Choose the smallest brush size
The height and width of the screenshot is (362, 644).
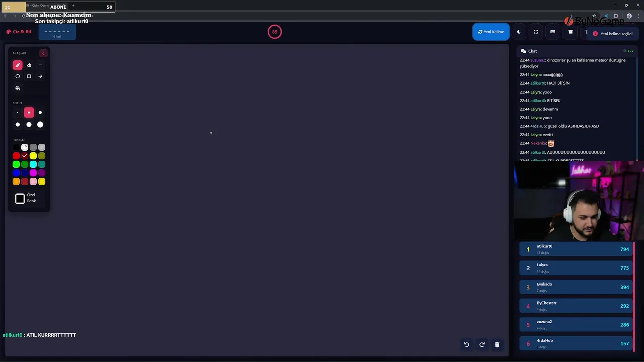point(18,113)
